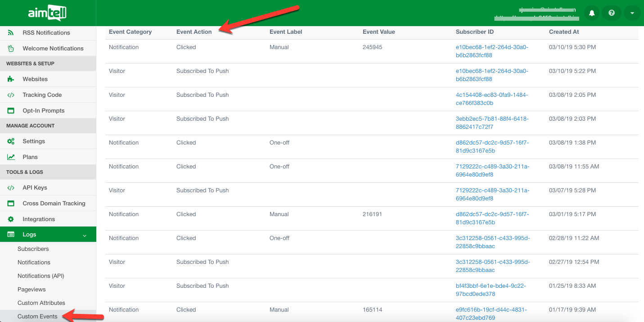
Task: Open Tracking Code page
Action: [42, 95]
